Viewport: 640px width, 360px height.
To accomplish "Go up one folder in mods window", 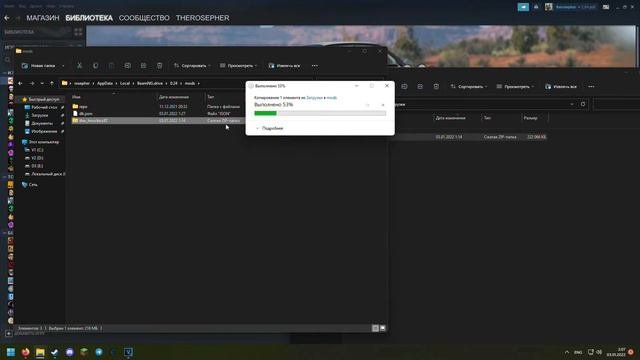I will (52, 83).
